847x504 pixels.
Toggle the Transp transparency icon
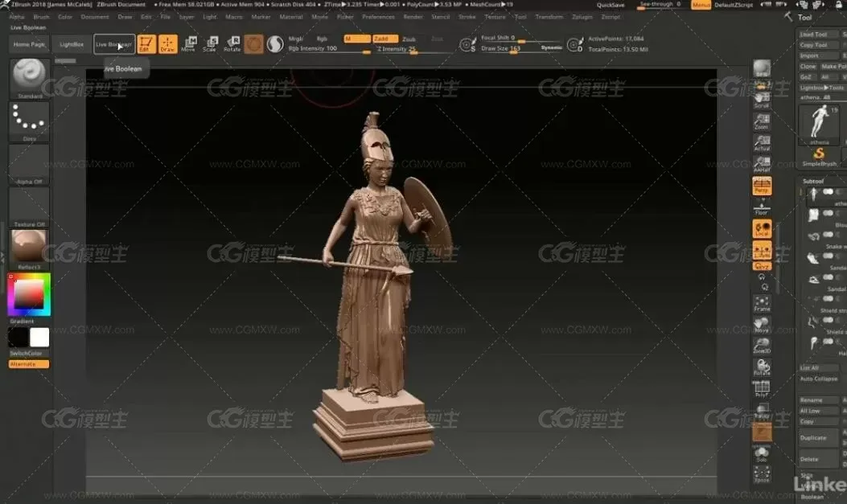(762, 411)
